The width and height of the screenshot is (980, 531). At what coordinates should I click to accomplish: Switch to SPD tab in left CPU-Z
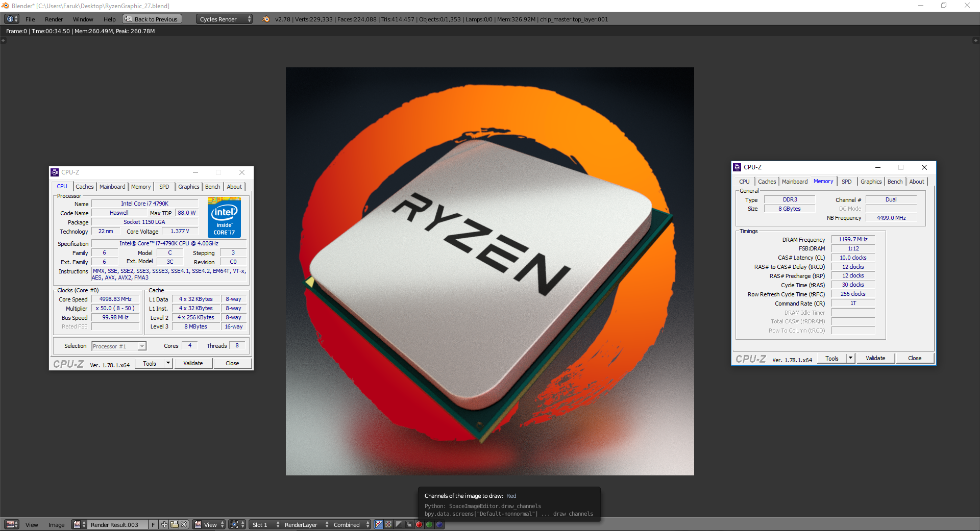(x=164, y=187)
